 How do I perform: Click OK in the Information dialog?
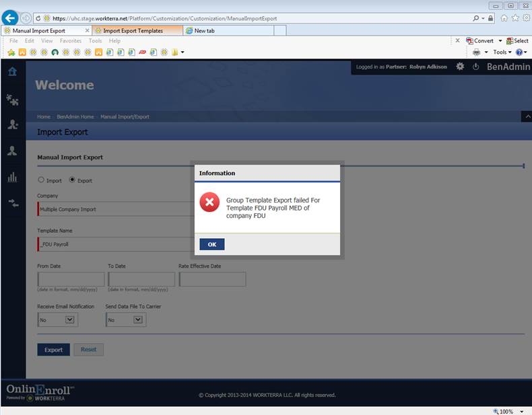tap(211, 244)
